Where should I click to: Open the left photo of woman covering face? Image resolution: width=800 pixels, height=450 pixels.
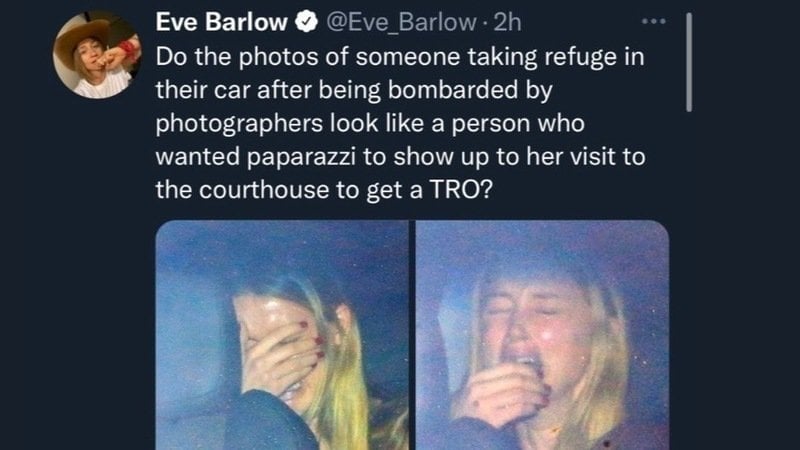point(282,335)
